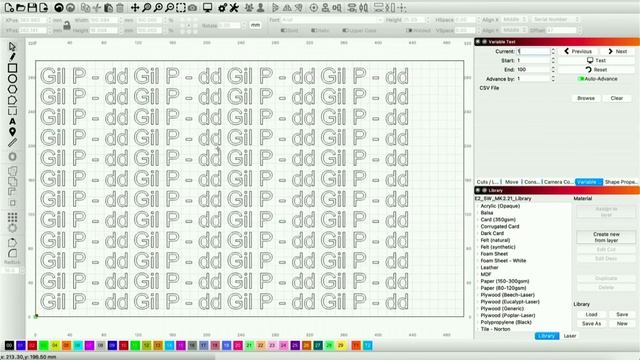Click the Load library button

click(591, 315)
